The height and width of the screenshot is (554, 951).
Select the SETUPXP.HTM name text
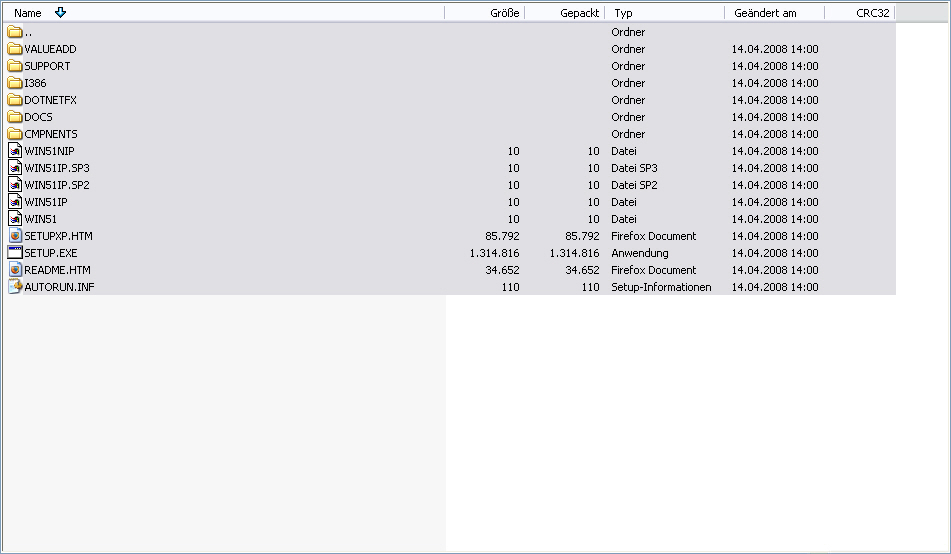coord(58,236)
